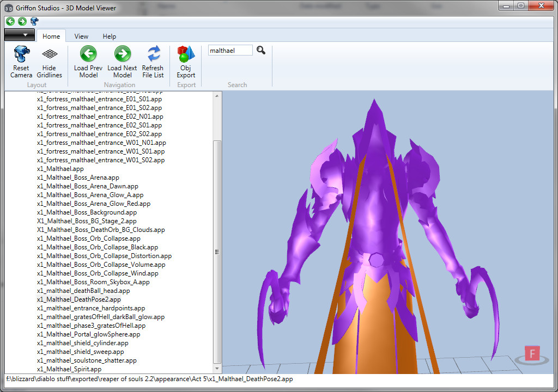Select x1_Malthael_DeathPose2.app

tap(78, 299)
